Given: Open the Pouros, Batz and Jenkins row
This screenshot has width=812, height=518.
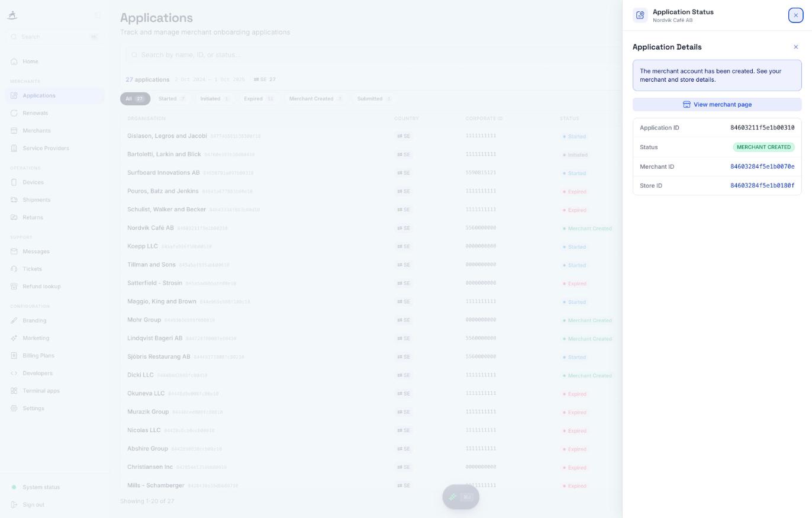Looking at the screenshot, I should (x=371, y=191).
